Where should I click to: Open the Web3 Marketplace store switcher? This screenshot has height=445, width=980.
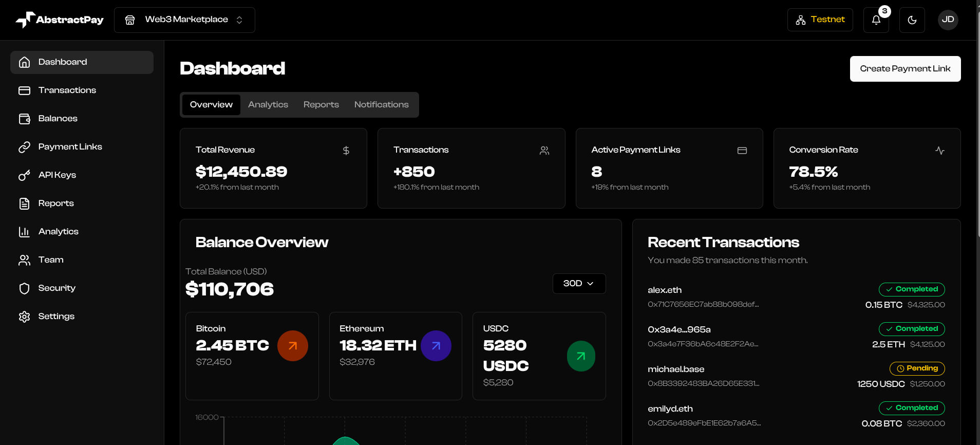coord(184,20)
